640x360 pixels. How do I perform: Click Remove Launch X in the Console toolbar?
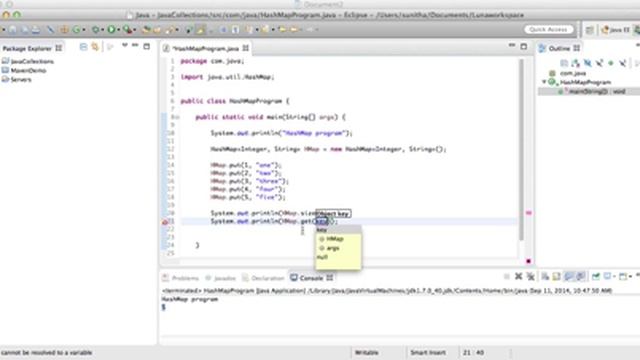(518, 277)
